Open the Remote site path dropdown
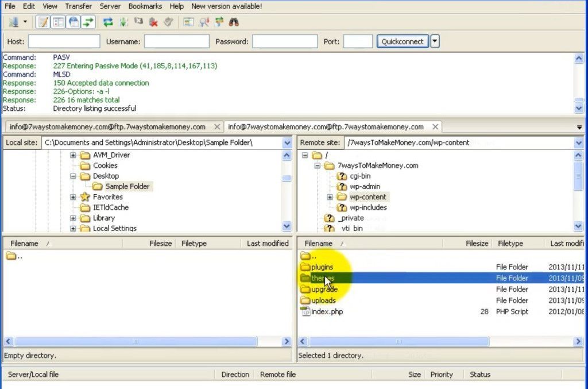Screen dimensions: 588x389 coord(578,142)
